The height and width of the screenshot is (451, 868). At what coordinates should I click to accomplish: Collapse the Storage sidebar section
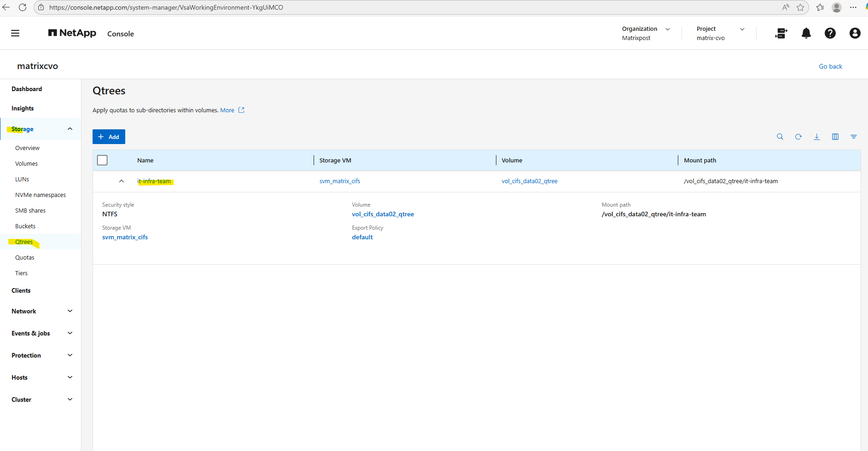click(70, 129)
